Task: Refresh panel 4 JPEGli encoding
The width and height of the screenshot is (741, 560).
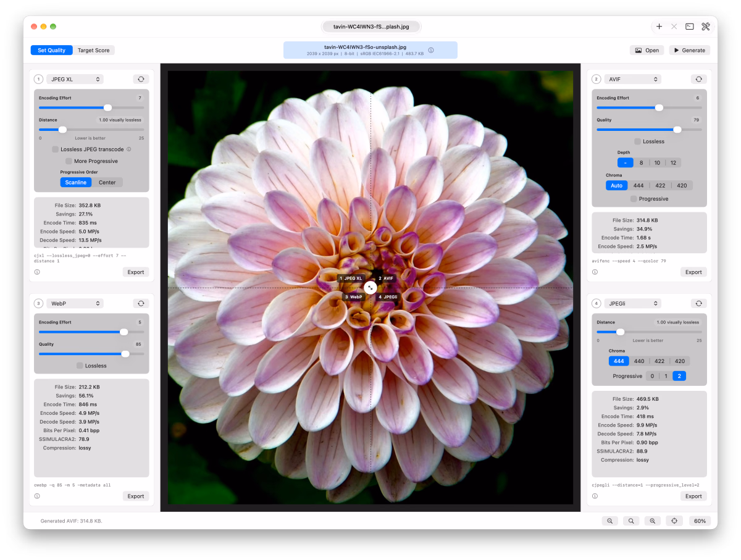Action: (x=698, y=303)
